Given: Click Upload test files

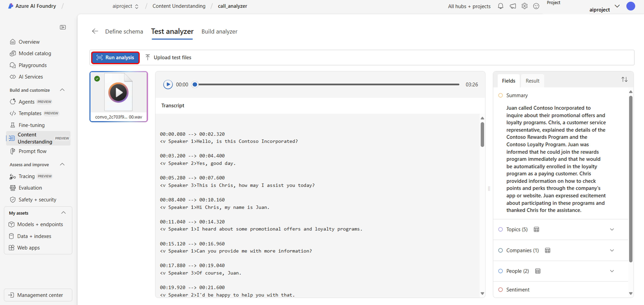Looking at the screenshot, I should [x=168, y=58].
